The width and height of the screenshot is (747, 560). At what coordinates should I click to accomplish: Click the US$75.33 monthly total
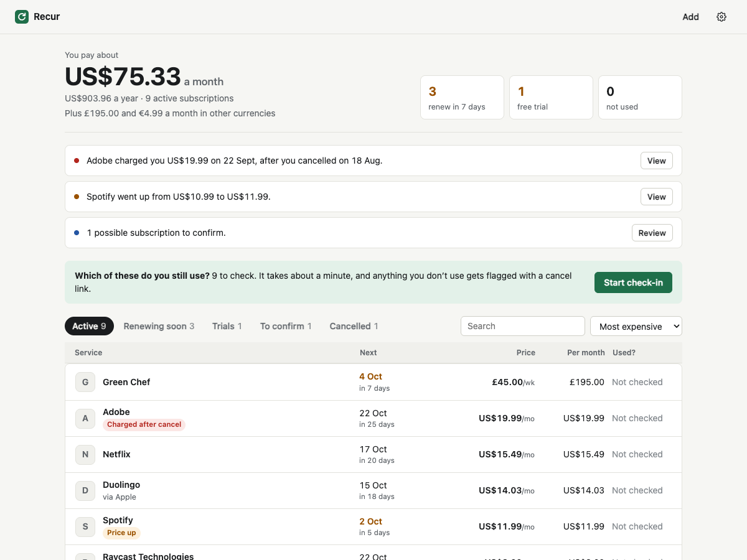click(123, 77)
